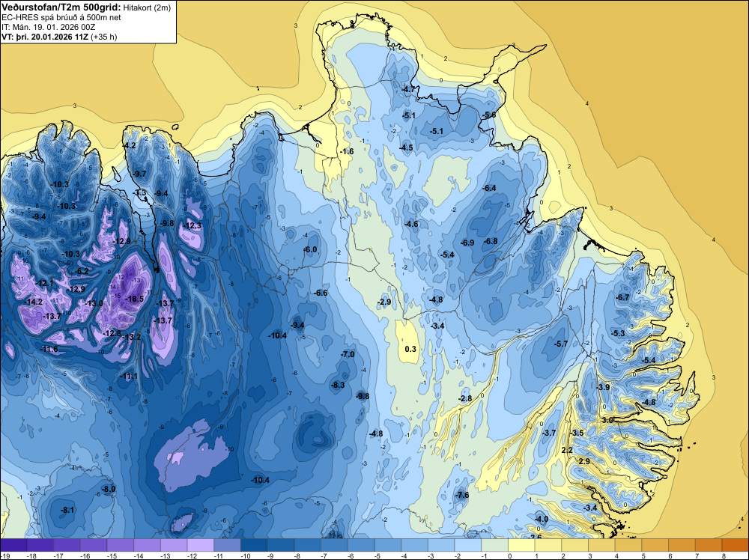This screenshot has width=749, height=560.
Task: Click the '2.9' positive temperature label
Action: [583, 461]
